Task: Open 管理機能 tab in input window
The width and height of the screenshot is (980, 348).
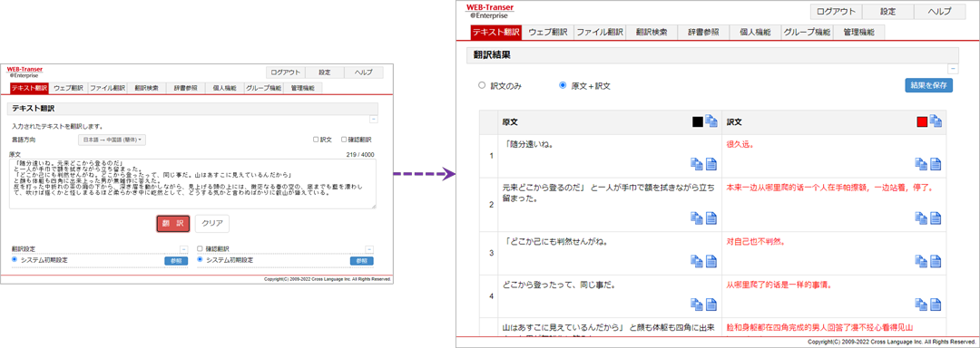Action: pyautogui.click(x=302, y=88)
